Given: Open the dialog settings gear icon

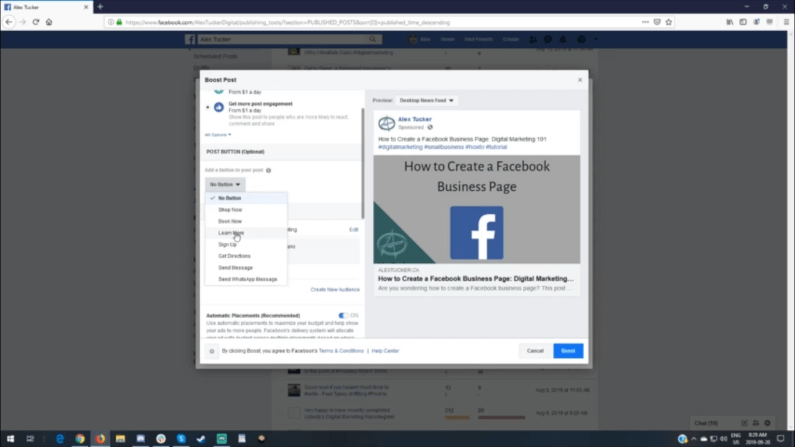Looking at the screenshot, I should 212,351.
